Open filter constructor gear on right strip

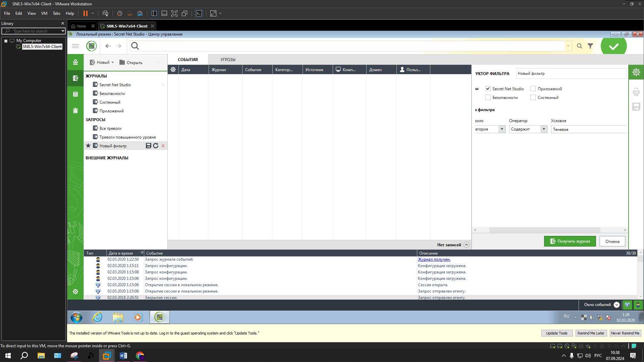point(636,72)
